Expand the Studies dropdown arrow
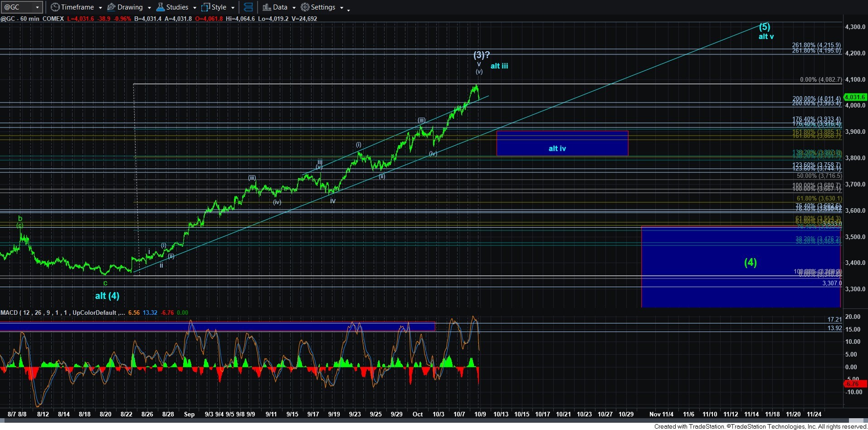The width and height of the screenshot is (868, 430). click(x=195, y=8)
